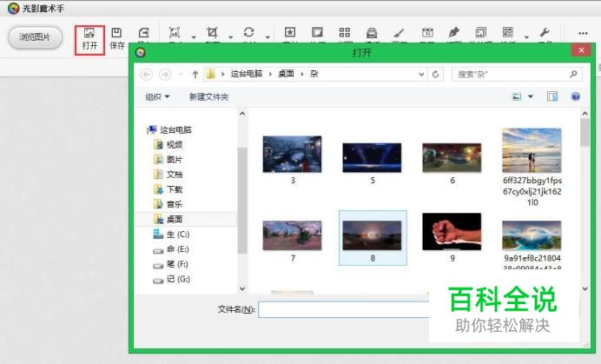Click the sidebar scroll down arrow

pyautogui.click(x=242, y=288)
